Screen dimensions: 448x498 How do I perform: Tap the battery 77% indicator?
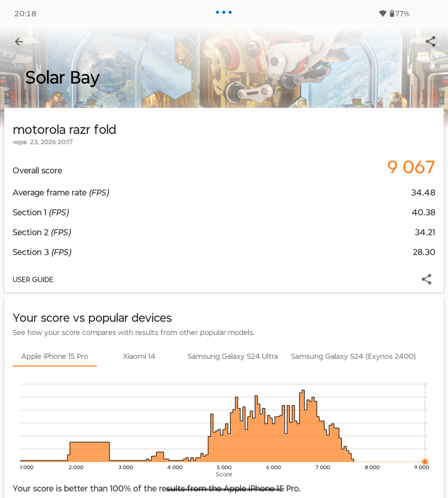[x=400, y=13]
